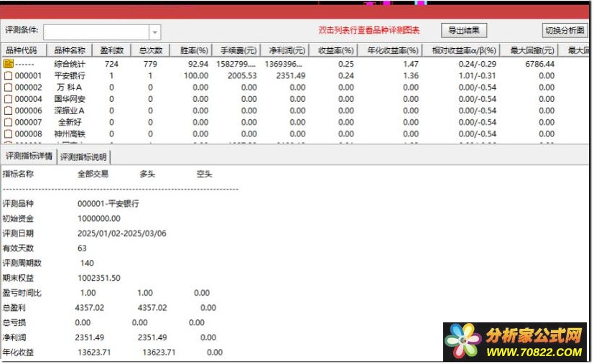Click the document icon beside 000002

click(x=8, y=88)
